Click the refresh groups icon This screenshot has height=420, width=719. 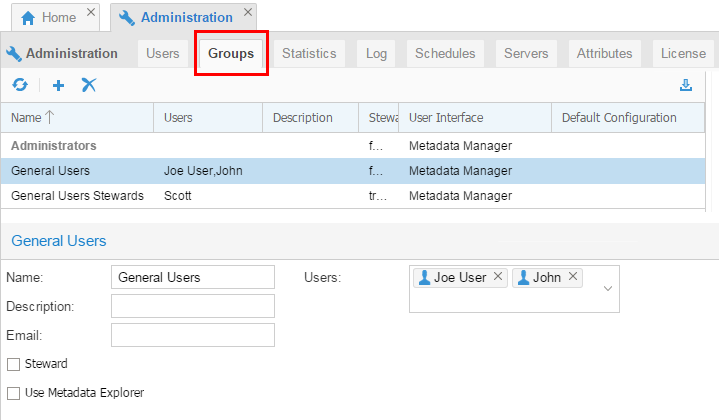pos(19,85)
